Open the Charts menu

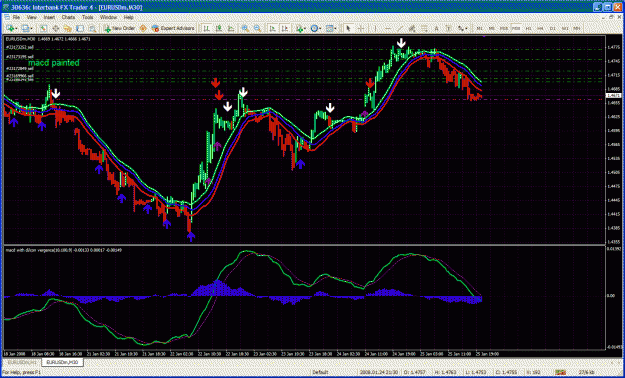tap(68, 18)
